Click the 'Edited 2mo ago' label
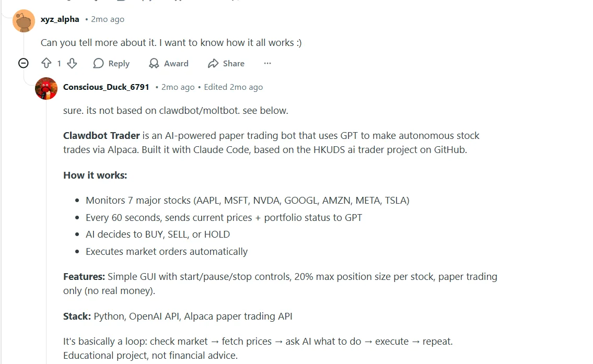 tap(234, 87)
